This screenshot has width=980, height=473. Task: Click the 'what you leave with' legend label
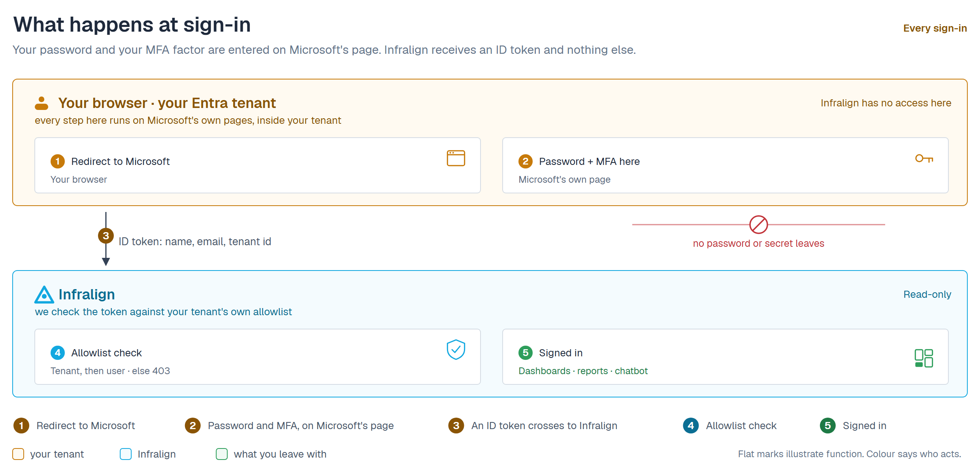pyautogui.click(x=280, y=454)
